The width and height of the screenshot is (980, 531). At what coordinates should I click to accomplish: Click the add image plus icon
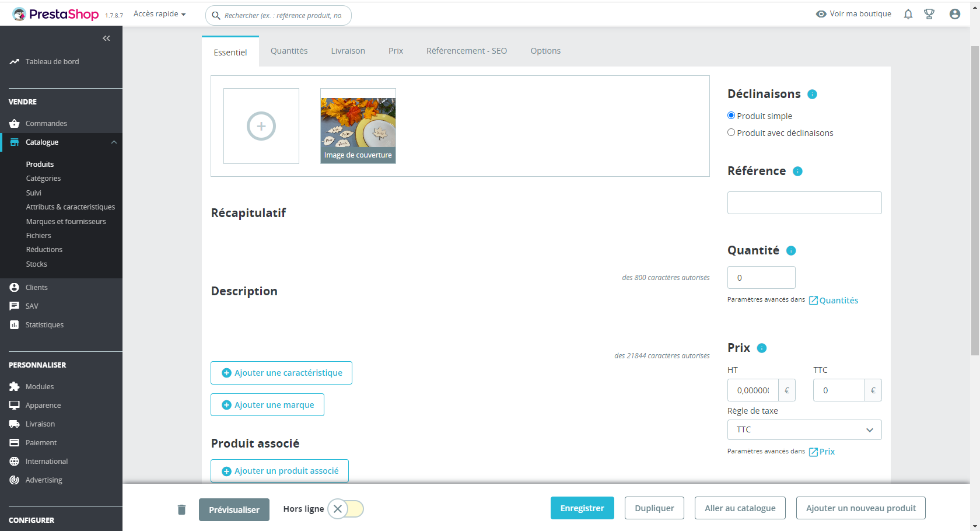[261, 126]
